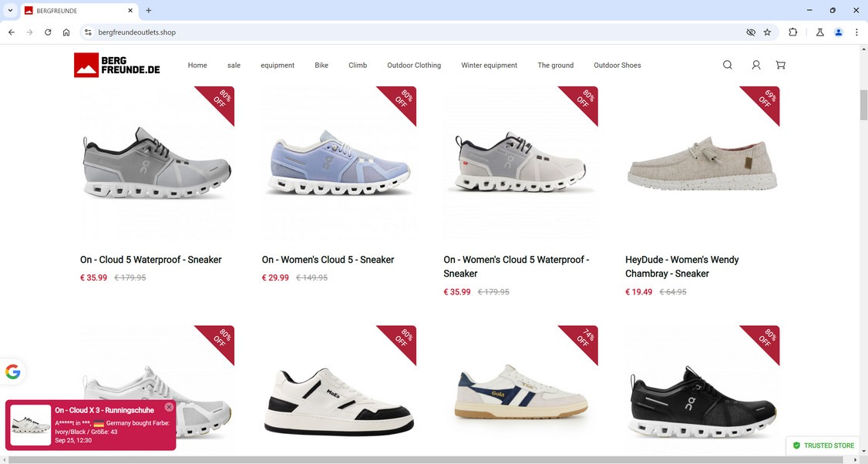Click the Google G floating icon
The height and width of the screenshot is (464, 868).
click(13, 372)
